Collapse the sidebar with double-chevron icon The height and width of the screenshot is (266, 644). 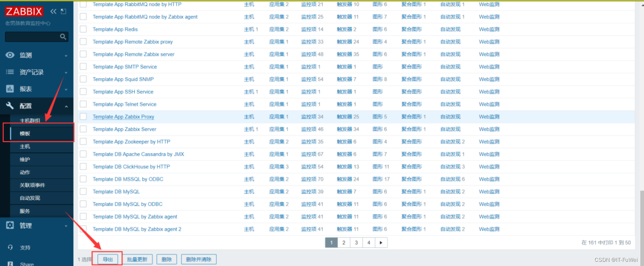click(53, 11)
